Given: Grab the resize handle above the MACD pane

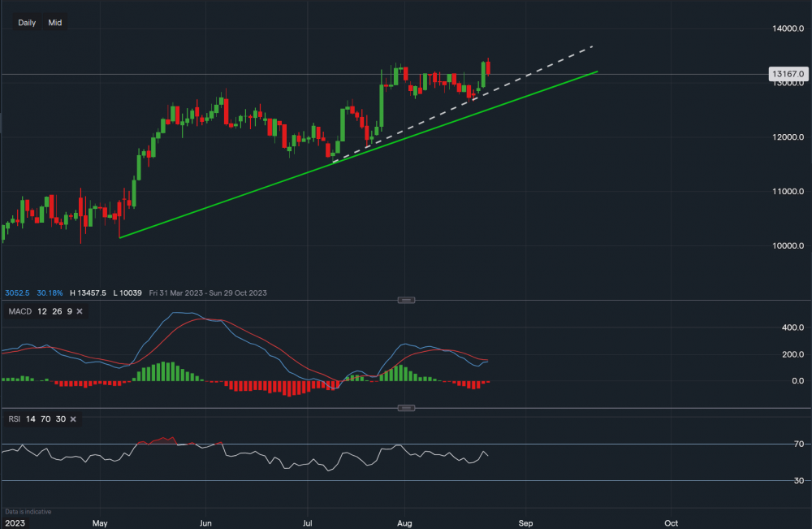Looking at the screenshot, I should [x=406, y=300].
